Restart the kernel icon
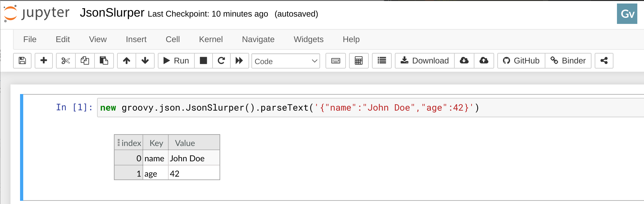The image size is (644, 204). click(x=221, y=61)
